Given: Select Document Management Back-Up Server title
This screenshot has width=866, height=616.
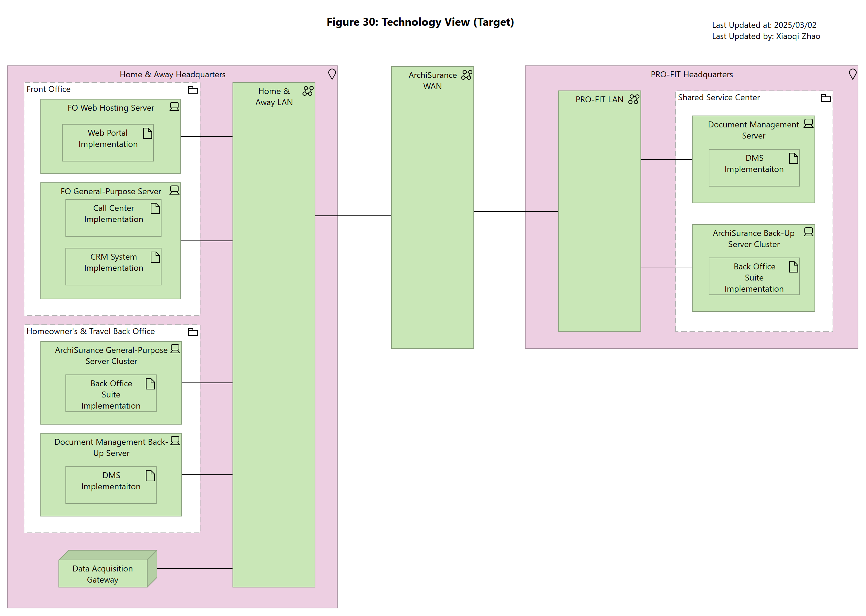Looking at the screenshot, I should 111,447.
